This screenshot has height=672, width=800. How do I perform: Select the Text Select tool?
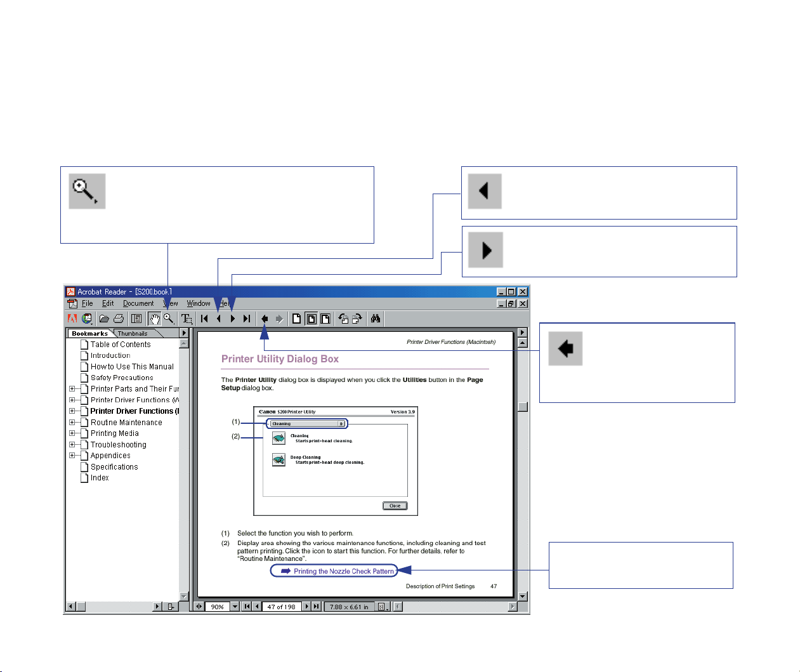coord(187,319)
